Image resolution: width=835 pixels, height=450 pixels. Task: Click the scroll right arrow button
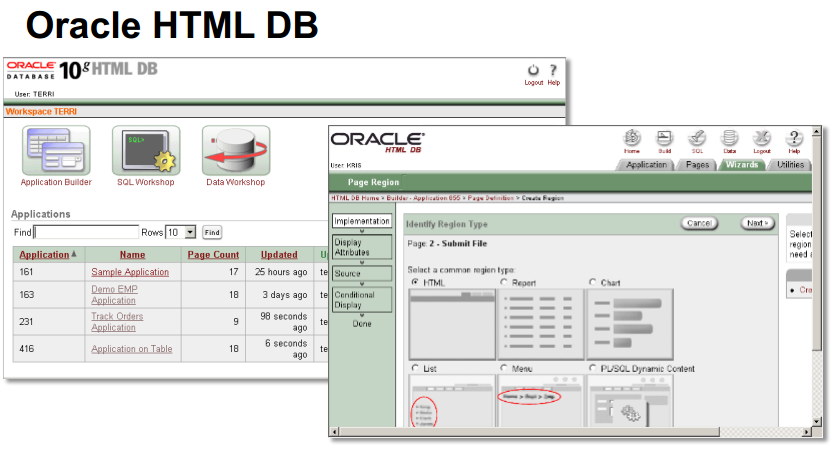(x=807, y=431)
